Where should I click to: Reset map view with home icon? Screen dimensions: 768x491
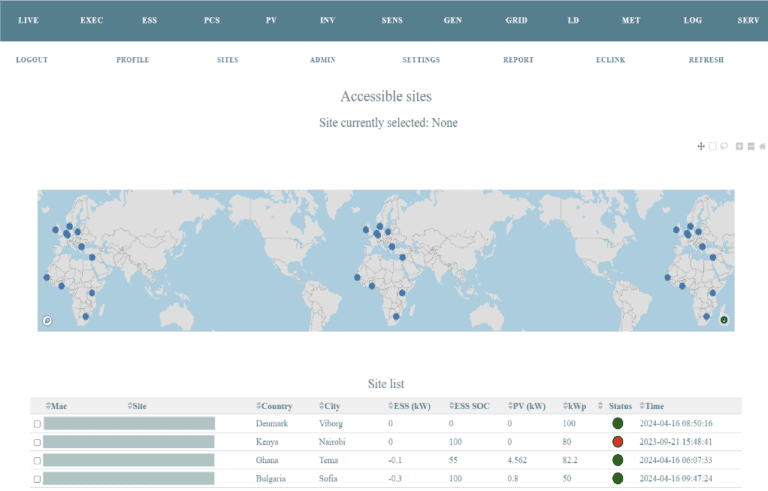[763, 146]
